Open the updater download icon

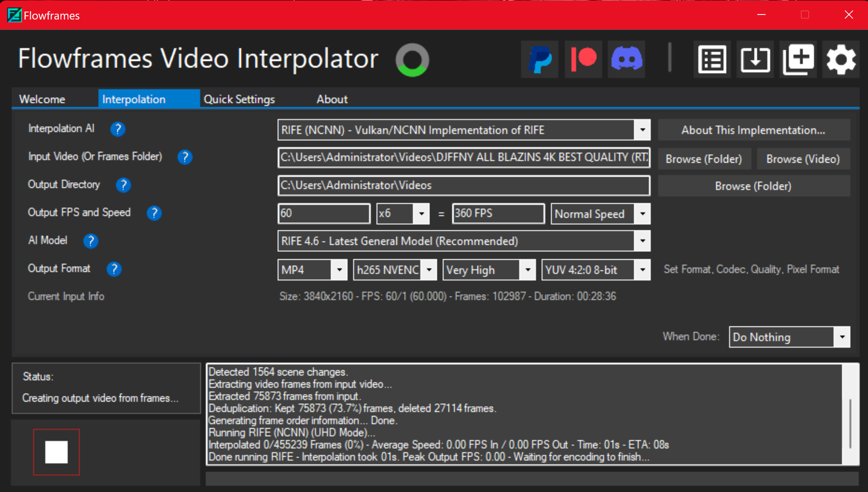tap(755, 59)
